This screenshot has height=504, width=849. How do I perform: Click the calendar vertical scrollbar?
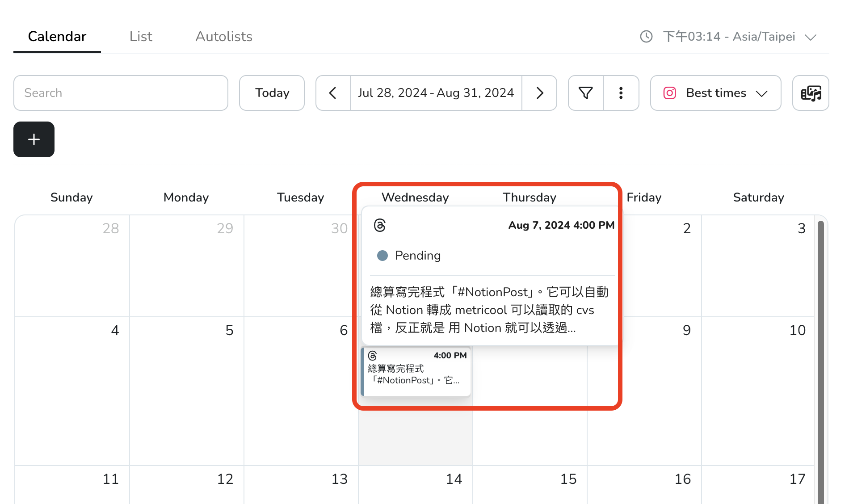[x=820, y=357]
